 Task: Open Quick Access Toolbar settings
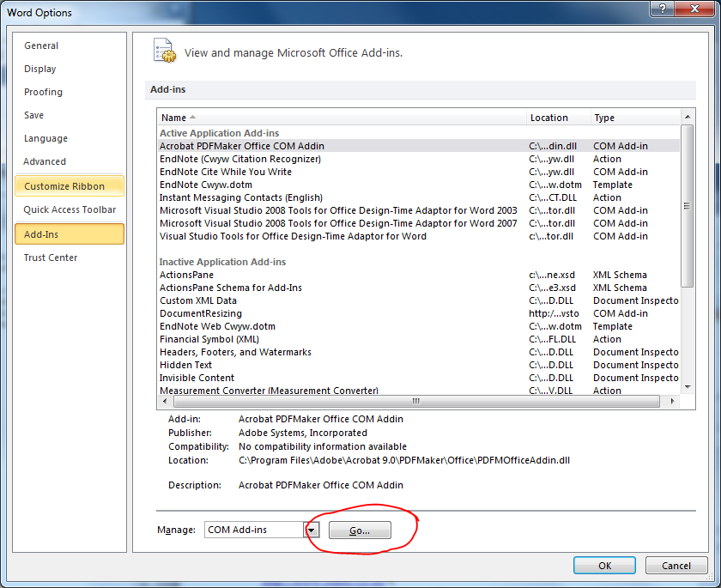70,209
